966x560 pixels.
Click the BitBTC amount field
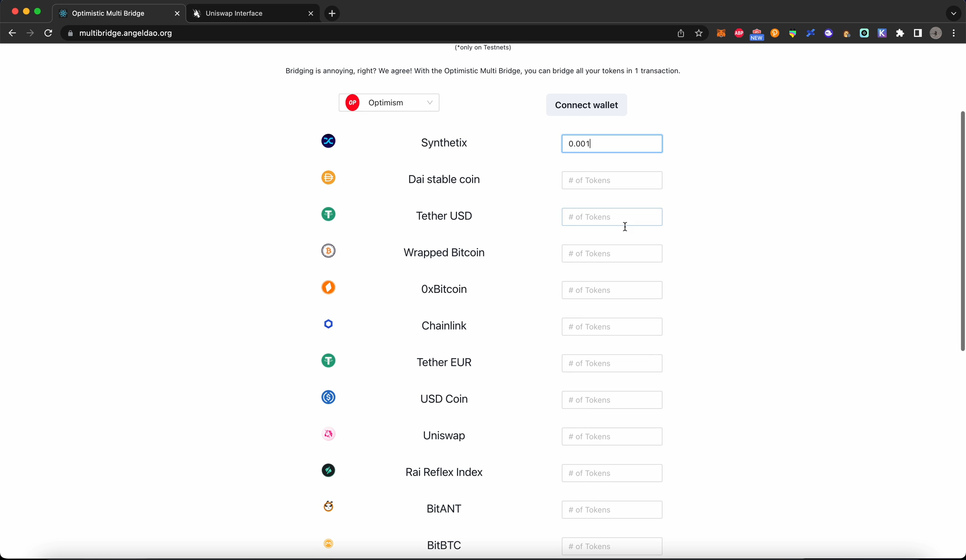click(612, 546)
